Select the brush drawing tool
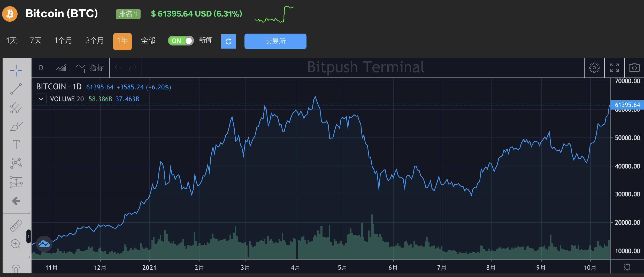This screenshot has width=644, height=277. (16, 126)
